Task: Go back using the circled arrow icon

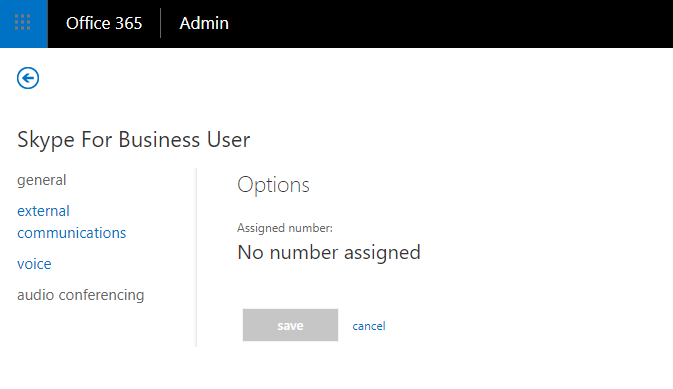Action: tap(28, 78)
